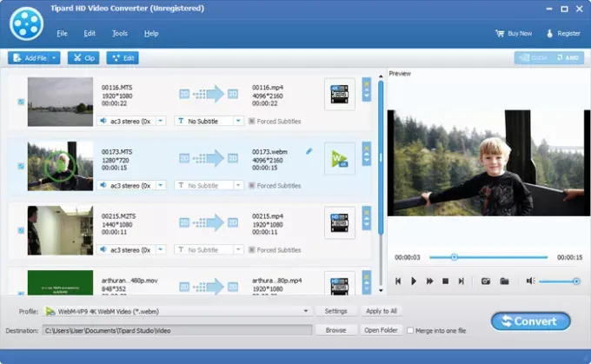
Task: Click 4K MP4 format icon for 00116.mp4
Action: point(340,94)
